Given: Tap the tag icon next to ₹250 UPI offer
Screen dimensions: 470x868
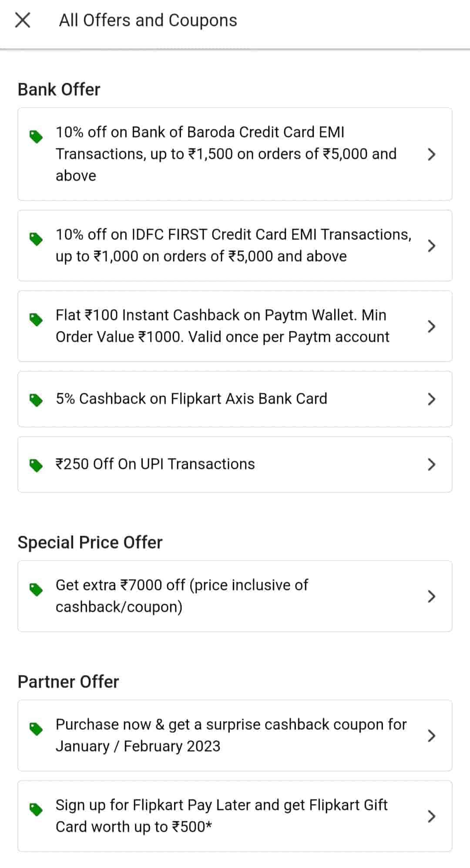Looking at the screenshot, I should click(x=36, y=465).
